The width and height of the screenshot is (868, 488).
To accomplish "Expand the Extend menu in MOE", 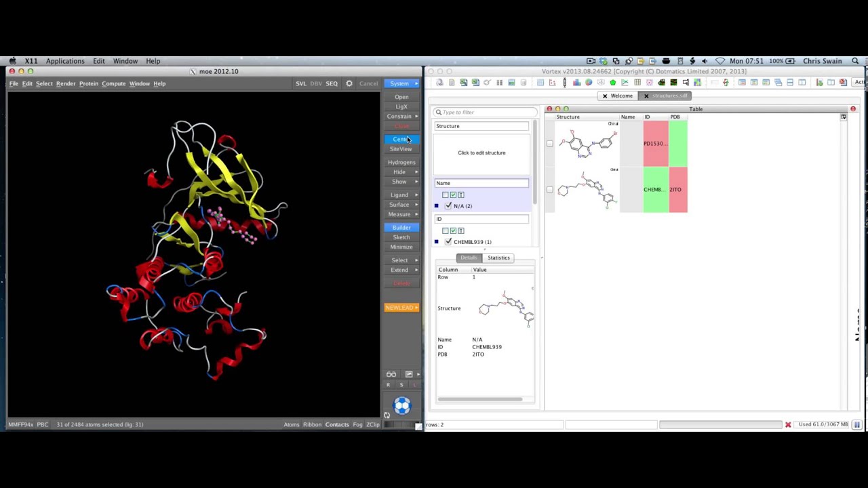I will (401, 270).
